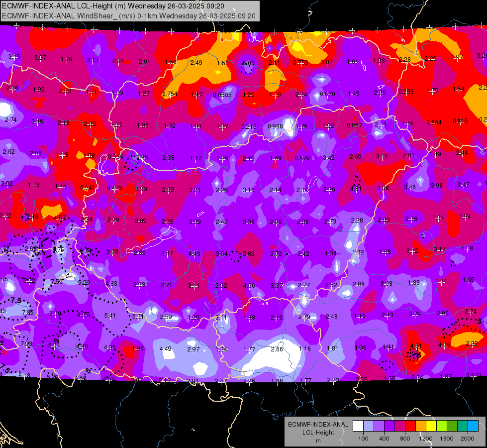Screen dimensions: 487x448
Task: Click the wind shear value '0.916'
Action: click(115, 157)
